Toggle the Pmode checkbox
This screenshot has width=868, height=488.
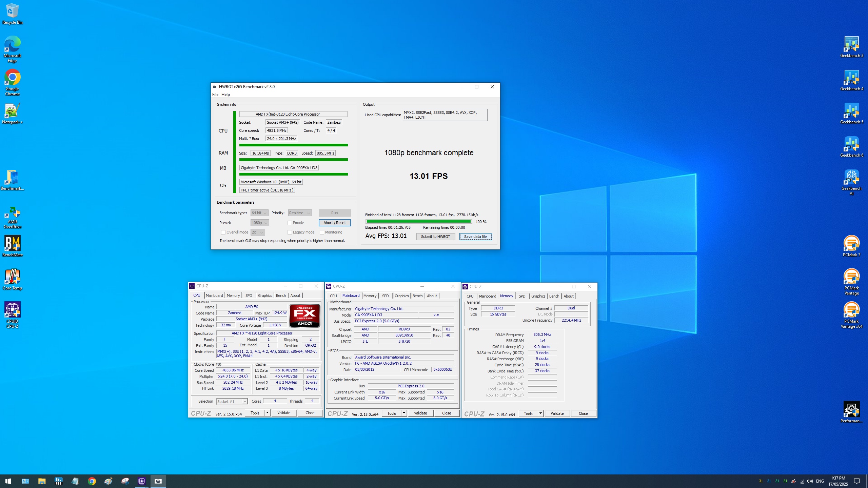click(290, 223)
